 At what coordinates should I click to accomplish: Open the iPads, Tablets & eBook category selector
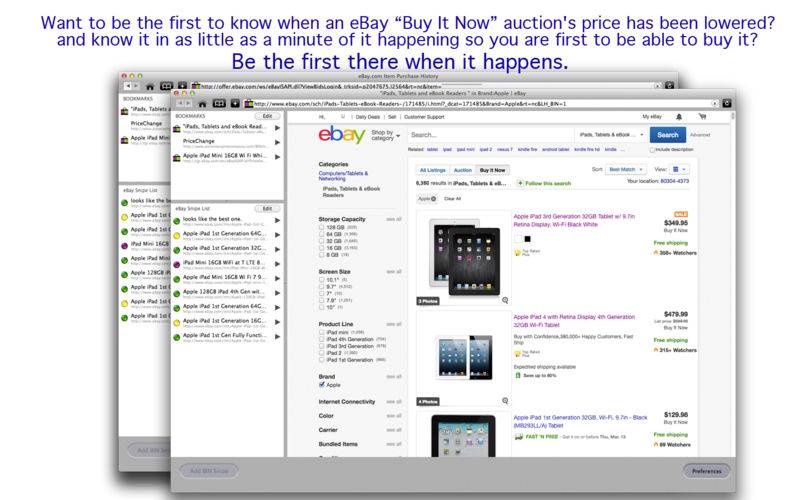click(611, 135)
